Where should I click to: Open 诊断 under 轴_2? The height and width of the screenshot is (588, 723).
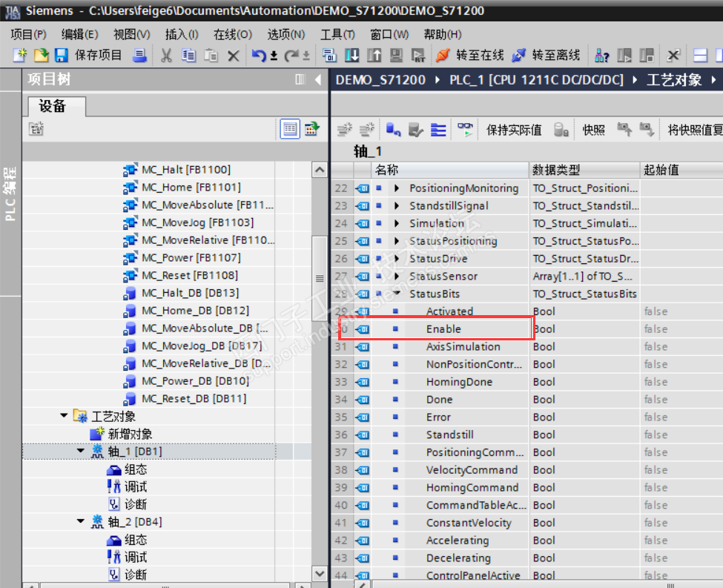coord(136,575)
